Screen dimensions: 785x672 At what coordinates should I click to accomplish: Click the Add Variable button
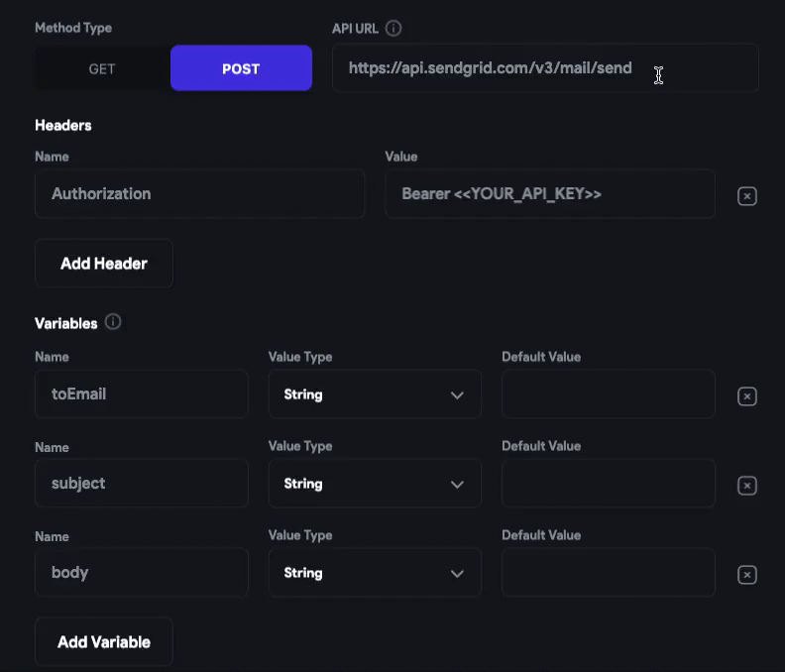pyautogui.click(x=104, y=642)
